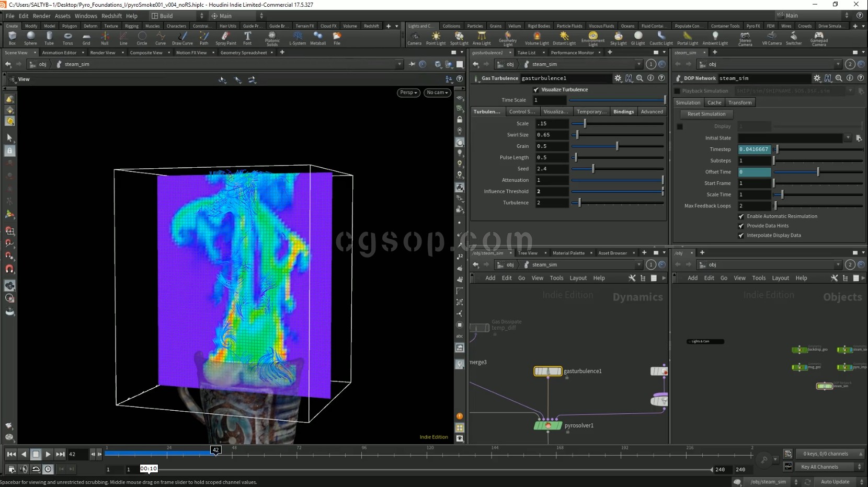Click the Torus shelf tool

click(67, 38)
